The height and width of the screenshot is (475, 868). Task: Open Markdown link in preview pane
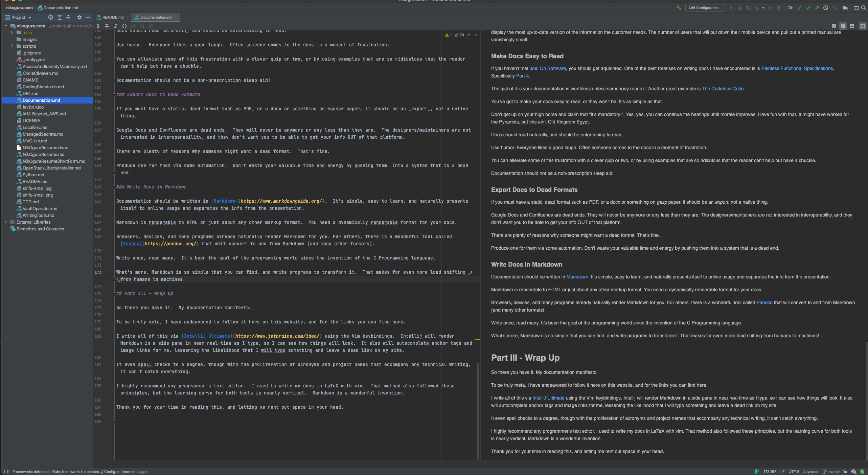(x=577, y=277)
